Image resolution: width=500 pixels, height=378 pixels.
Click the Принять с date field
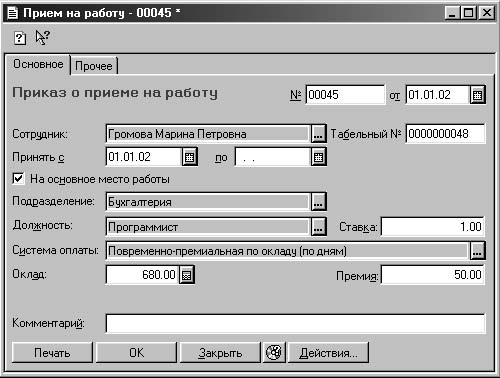[144, 157]
